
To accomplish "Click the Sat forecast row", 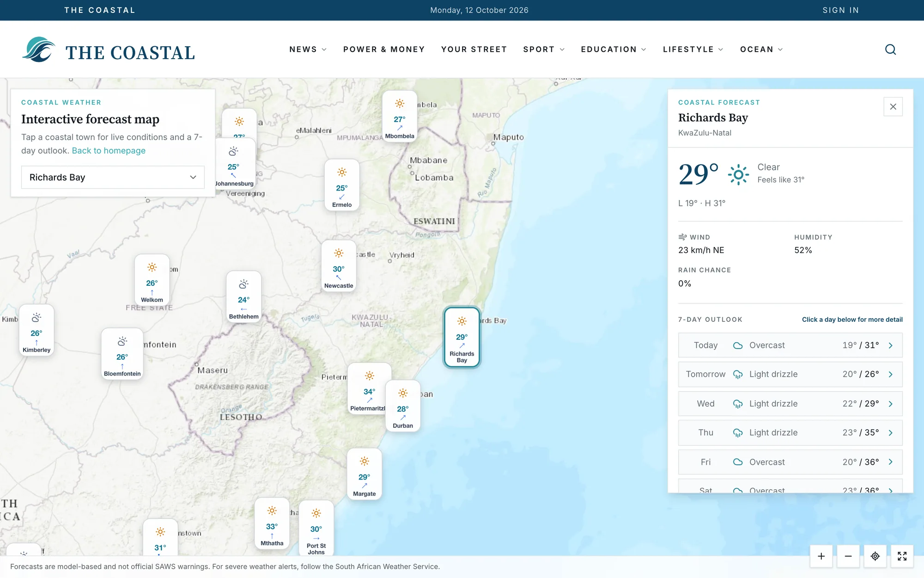I will click(x=790, y=486).
